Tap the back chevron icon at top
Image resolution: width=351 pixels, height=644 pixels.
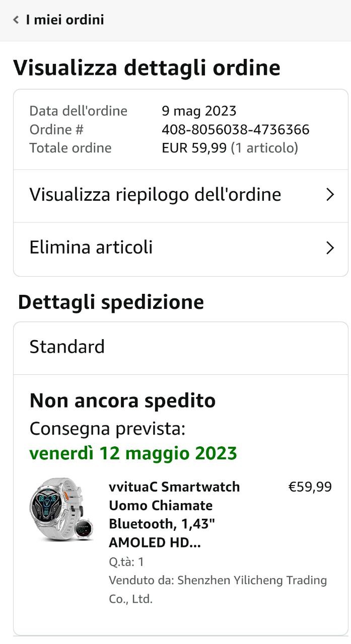(x=16, y=20)
